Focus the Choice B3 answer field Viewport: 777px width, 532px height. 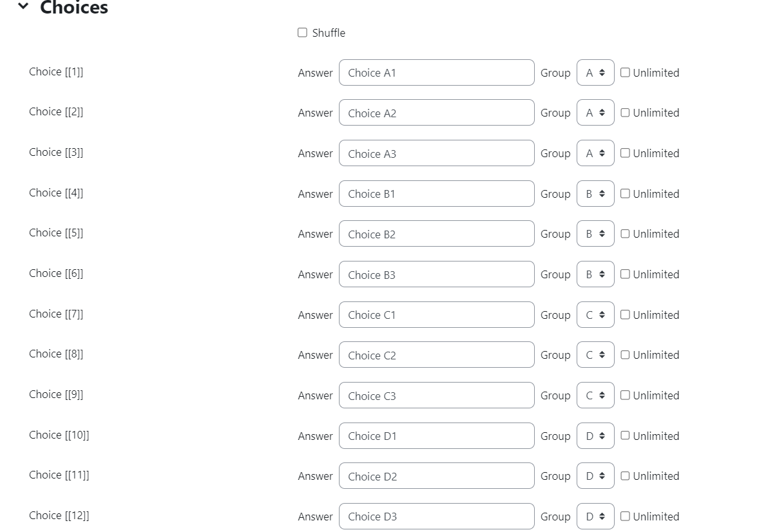tap(437, 274)
